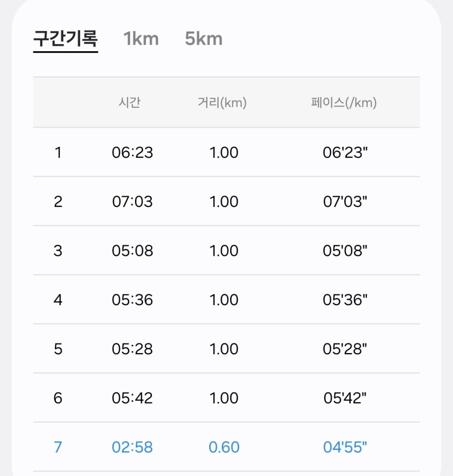The height and width of the screenshot is (476, 453).
Task: Tap lap 2 pace 07'03"
Action: pos(345,201)
